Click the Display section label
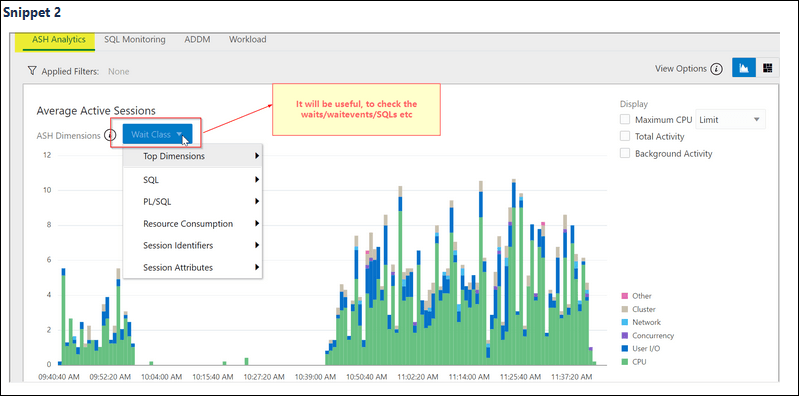This screenshot has height=396, width=799. (x=634, y=104)
